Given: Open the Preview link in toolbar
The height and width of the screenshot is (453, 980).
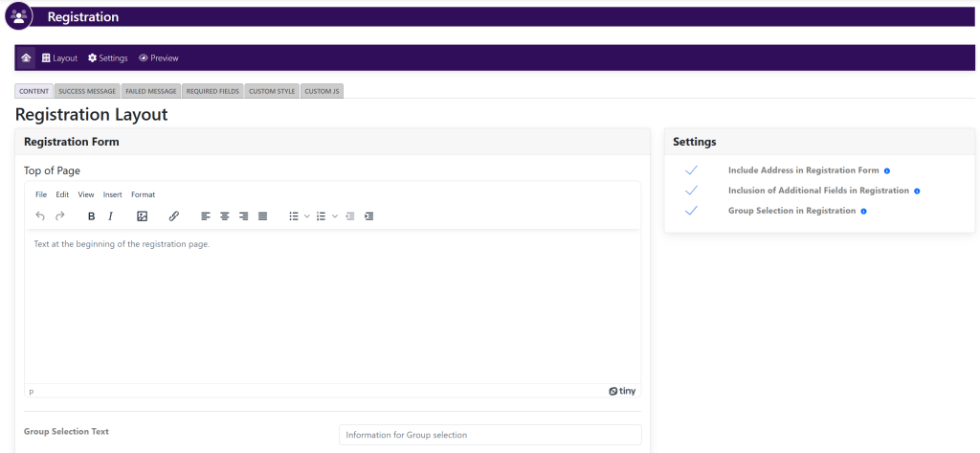Looking at the screenshot, I should pos(159,57).
